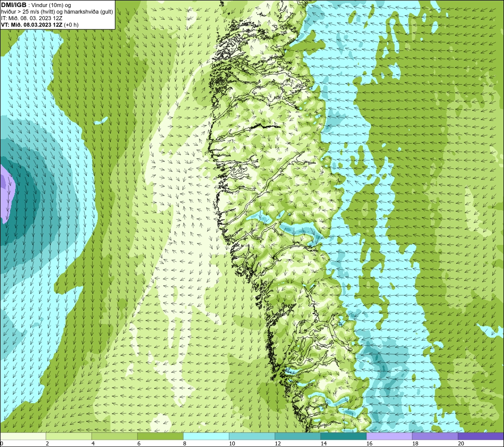Click the 12–14 m/s teal legend swatch

pyautogui.click(x=298, y=436)
